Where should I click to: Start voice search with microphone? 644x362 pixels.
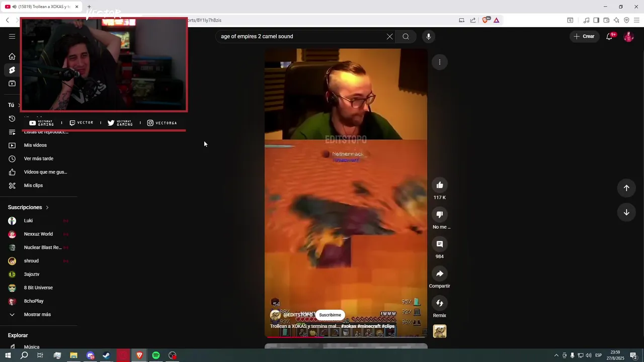point(429,36)
